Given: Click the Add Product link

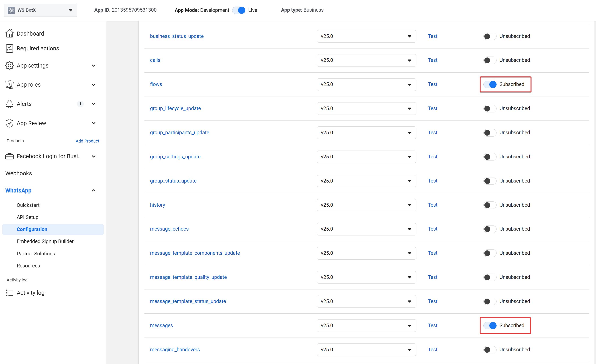Looking at the screenshot, I should (87, 141).
